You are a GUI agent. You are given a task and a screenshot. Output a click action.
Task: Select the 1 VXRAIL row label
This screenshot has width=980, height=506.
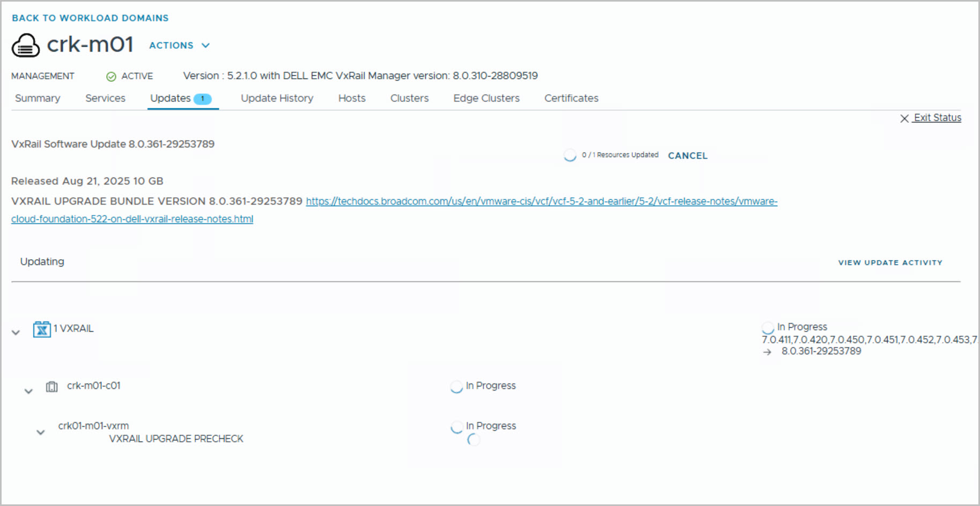[x=73, y=328]
